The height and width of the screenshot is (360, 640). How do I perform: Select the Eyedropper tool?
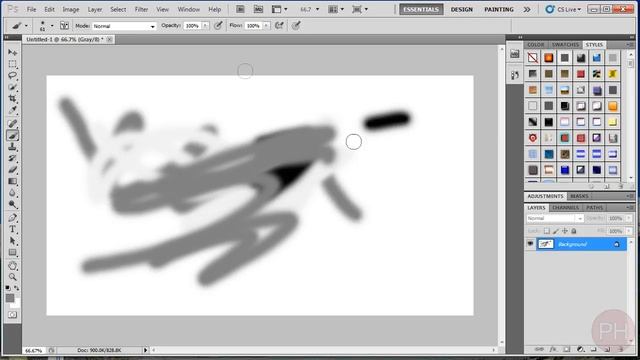(x=12, y=110)
